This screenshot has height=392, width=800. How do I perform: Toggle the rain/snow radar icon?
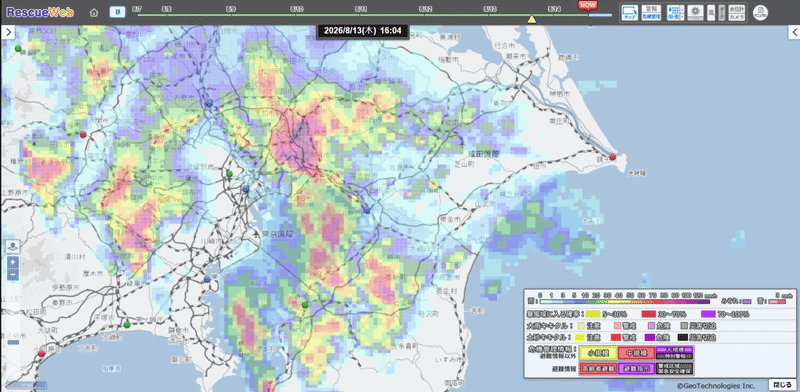673,13
